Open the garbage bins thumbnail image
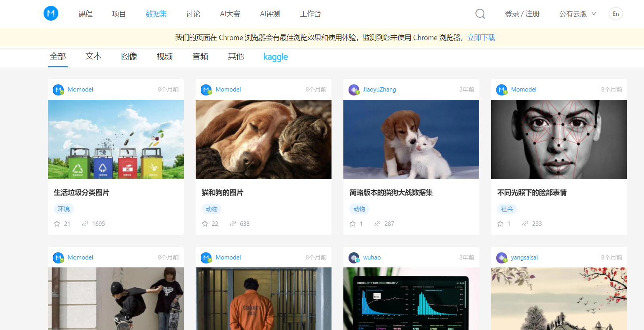The height and width of the screenshot is (330, 644). (x=116, y=139)
